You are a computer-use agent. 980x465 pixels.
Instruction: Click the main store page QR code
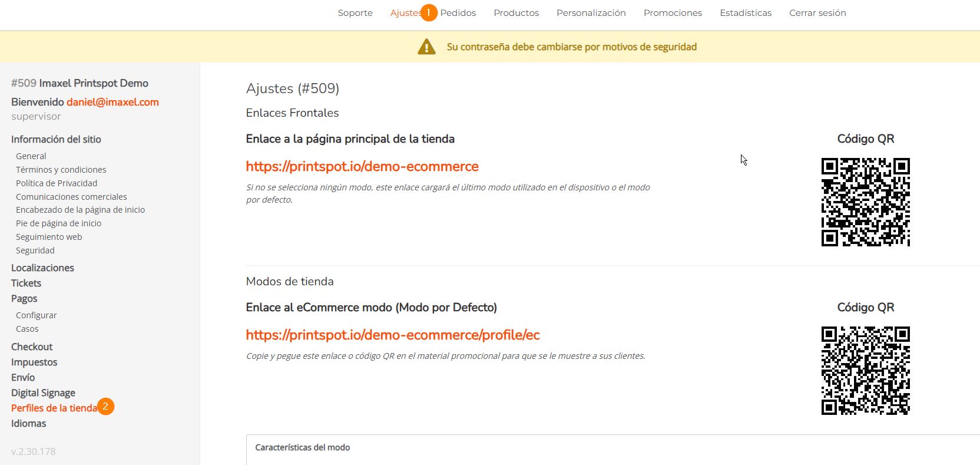[x=865, y=202]
